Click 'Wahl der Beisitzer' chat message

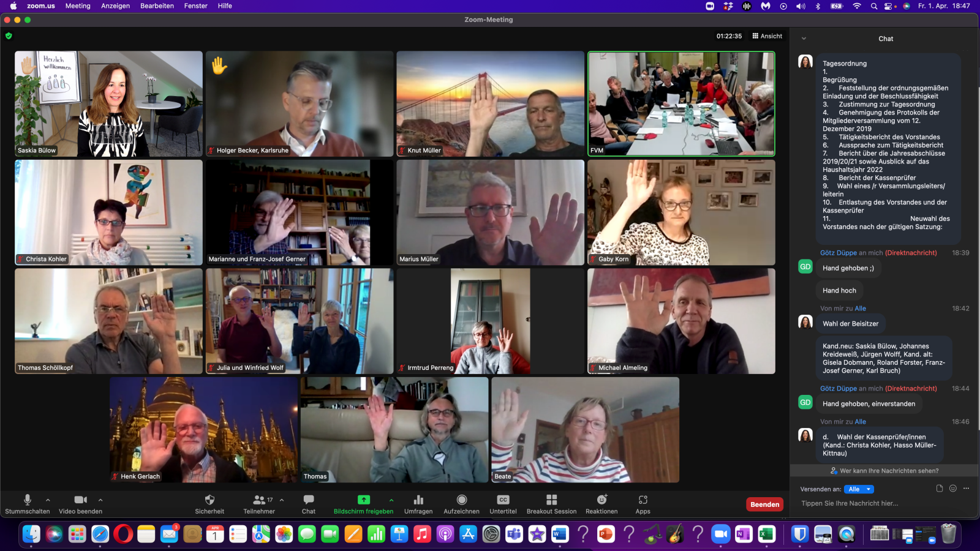click(850, 324)
